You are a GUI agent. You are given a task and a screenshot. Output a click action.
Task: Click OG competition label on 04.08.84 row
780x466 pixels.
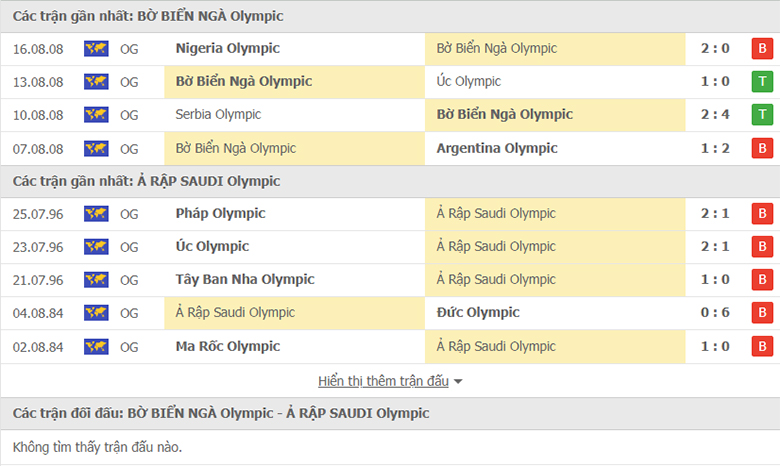(x=129, y=313)
